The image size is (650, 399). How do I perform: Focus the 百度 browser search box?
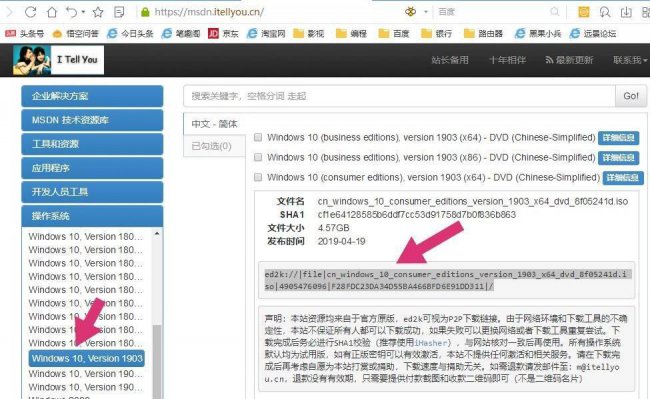pyautogui.click(x=493, y=12)
